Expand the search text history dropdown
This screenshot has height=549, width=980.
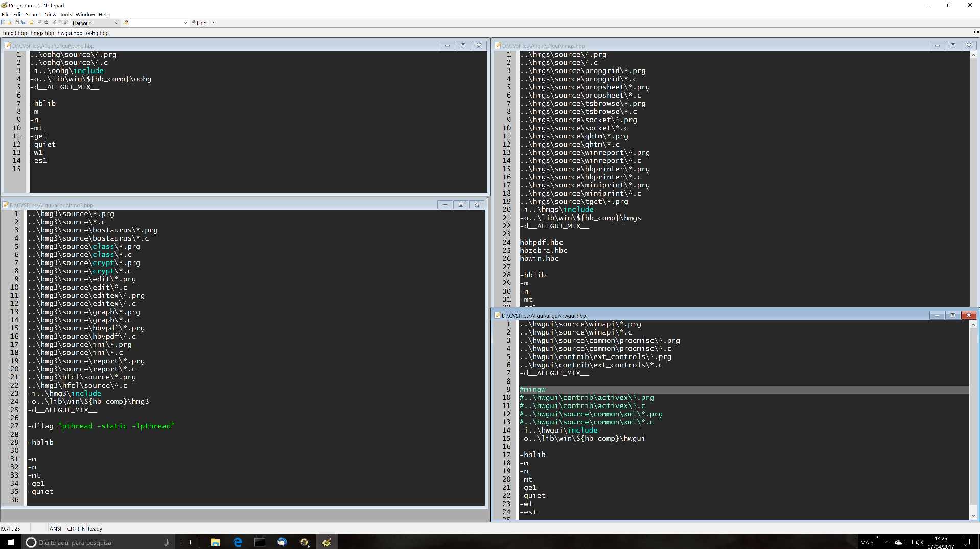coord(185,23)
